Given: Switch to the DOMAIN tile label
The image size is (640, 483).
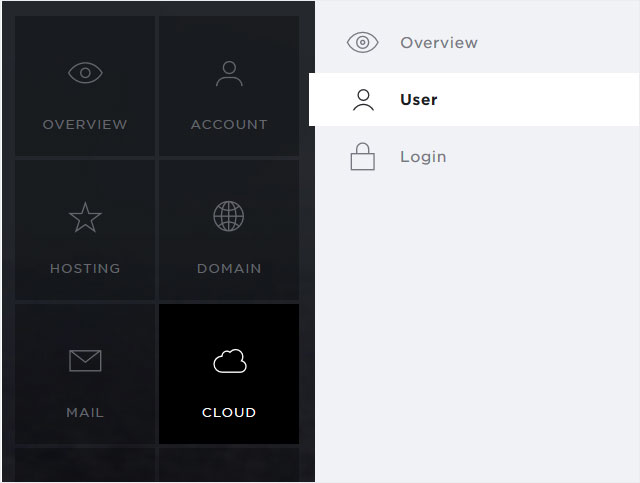Looking at the screenshot, I should point(229,268).
